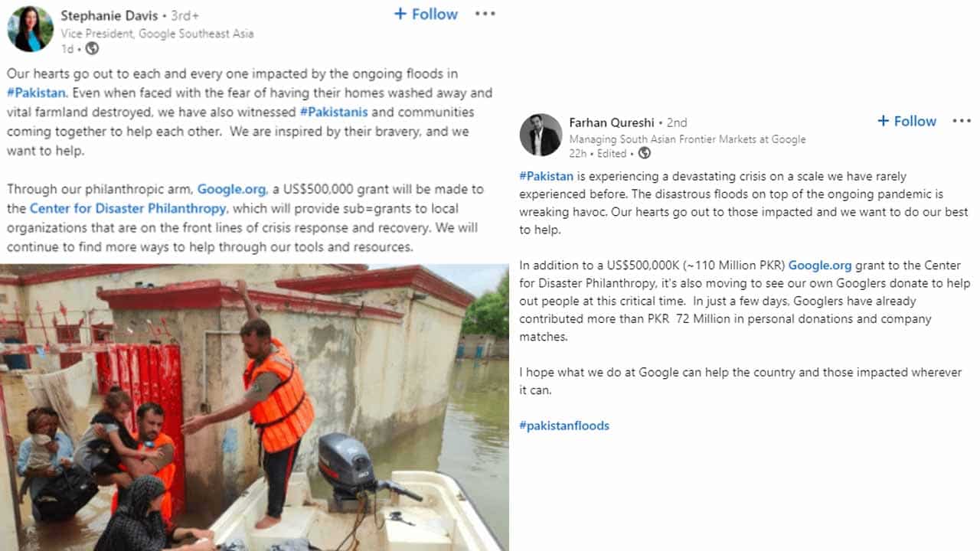The height and width of the screenshot is (551, 980).
Task: Follow Farhan Qureshi
Action: coord(906,121)
